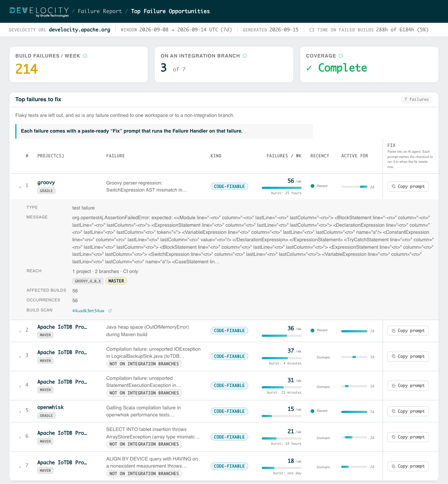Click the Active For bar in row 2

point(354,331)
